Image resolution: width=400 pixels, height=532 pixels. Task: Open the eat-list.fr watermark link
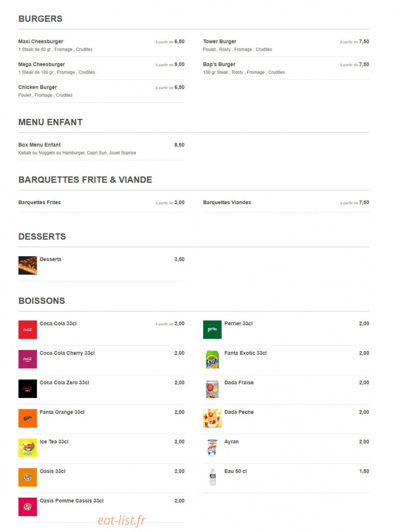(x=122, y=520)
